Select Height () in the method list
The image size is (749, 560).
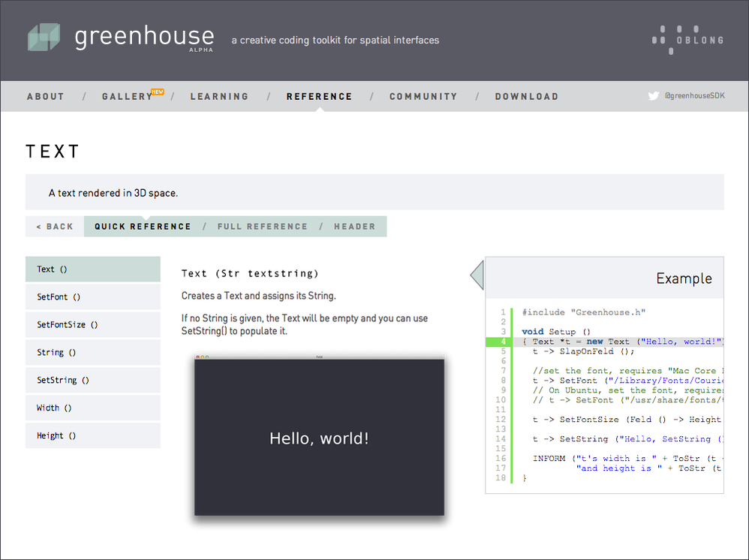click(92, 435)
